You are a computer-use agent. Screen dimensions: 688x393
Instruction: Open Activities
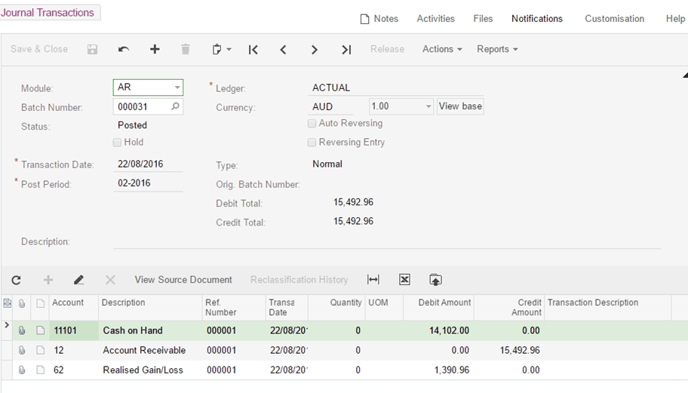(436, 19)
